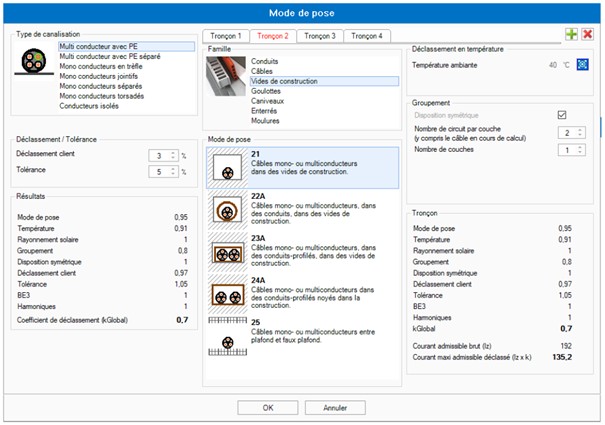605x425 pixels.
Task: Select Mono conducteurs en trèfle type
Action: (x=100, y=67)
